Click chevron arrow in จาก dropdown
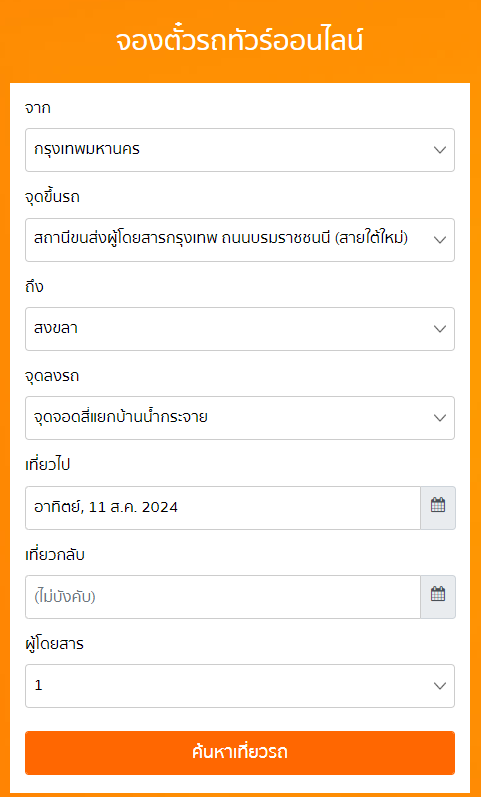Screen dimensions: 481x797 [440, 150]
